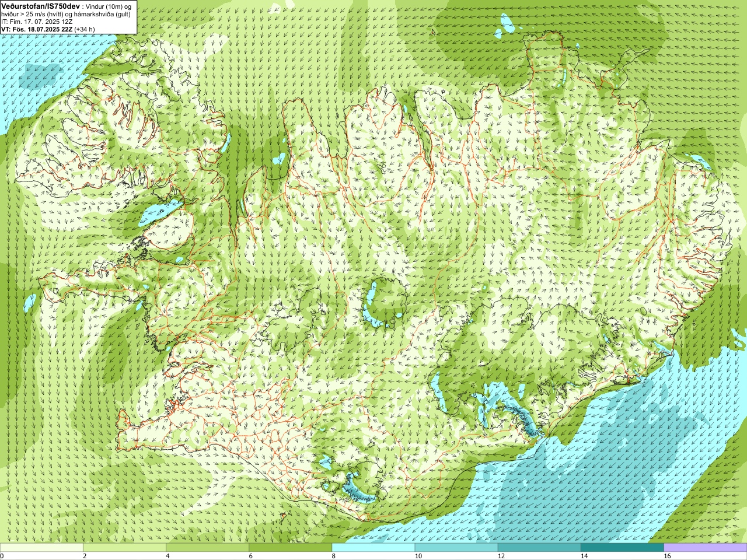Screen dimensions: 747x560
Task: Click the '(+34 h)' forecast offset text
Action: coord(85,29)
